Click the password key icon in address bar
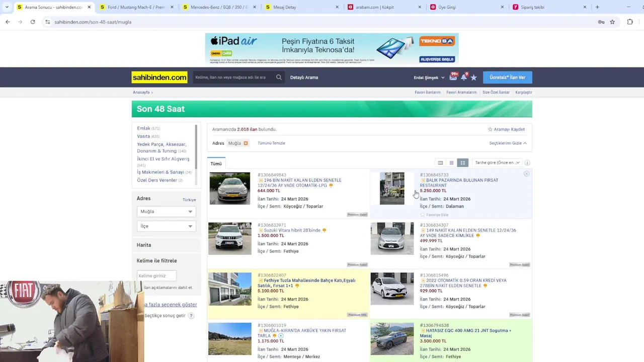This screenshot has width=644, height=362. pyautogui.click(x=601, y=22)
